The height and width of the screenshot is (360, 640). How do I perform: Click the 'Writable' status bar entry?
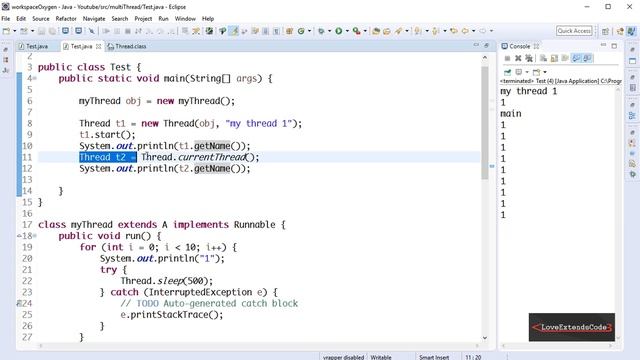coord(381,357)
